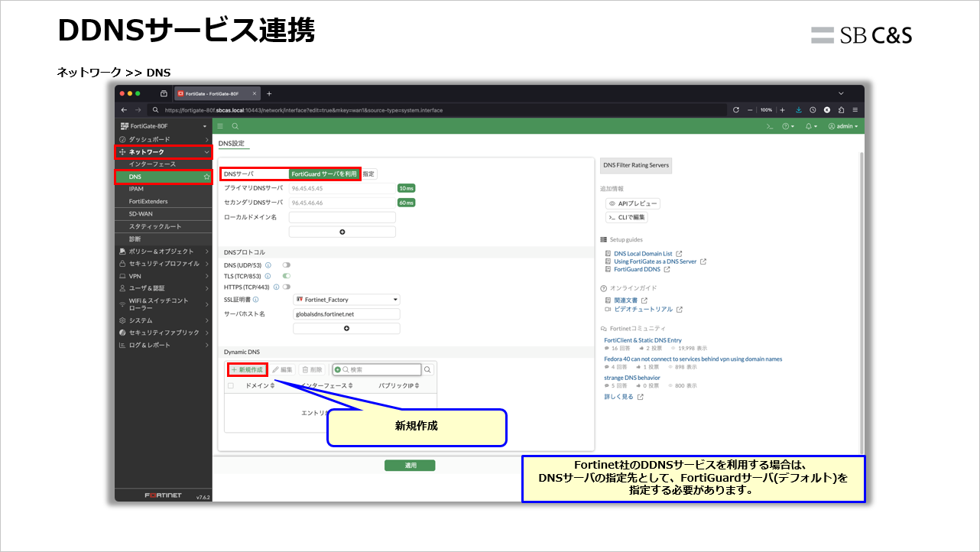Click the browser extensions icon
The image size is (980, 552).
841,110
